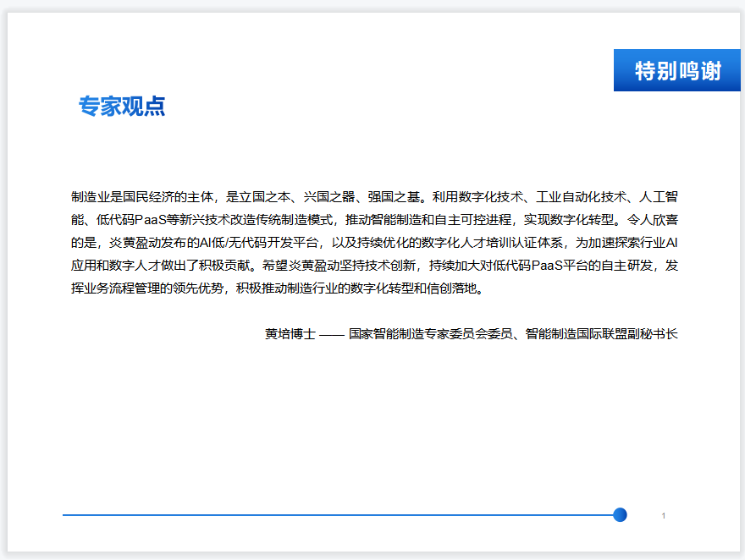Click page number 1 in the footer
Image resolution: width=745 pixels, height=560 pixels.
point(663,516)
